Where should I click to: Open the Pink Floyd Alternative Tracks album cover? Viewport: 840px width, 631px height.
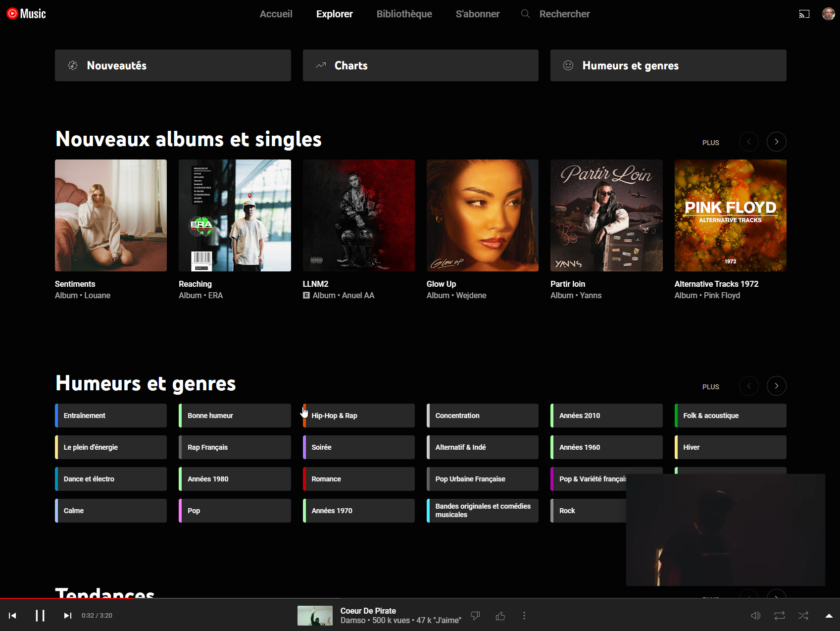730,215
